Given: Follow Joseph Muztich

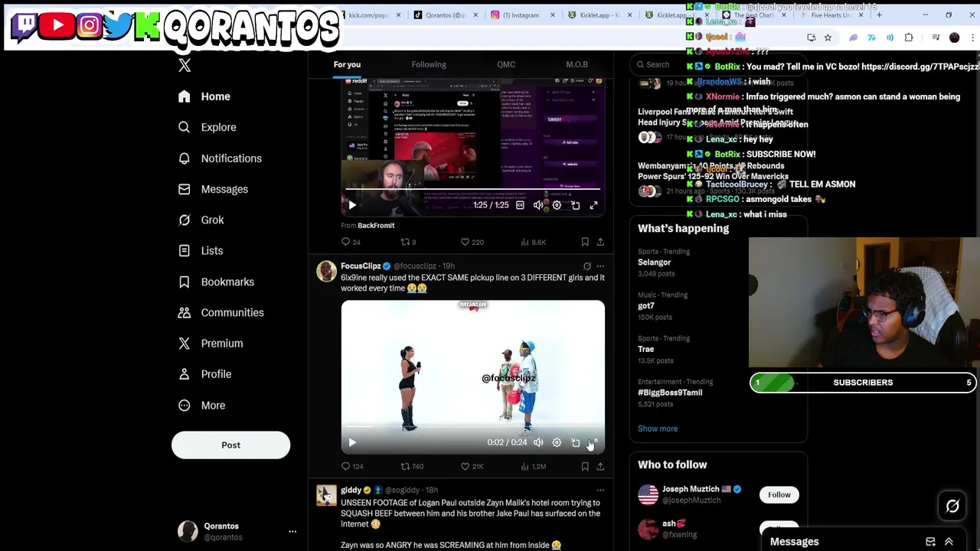Looking at the screenshot, I should click(779, 495).
